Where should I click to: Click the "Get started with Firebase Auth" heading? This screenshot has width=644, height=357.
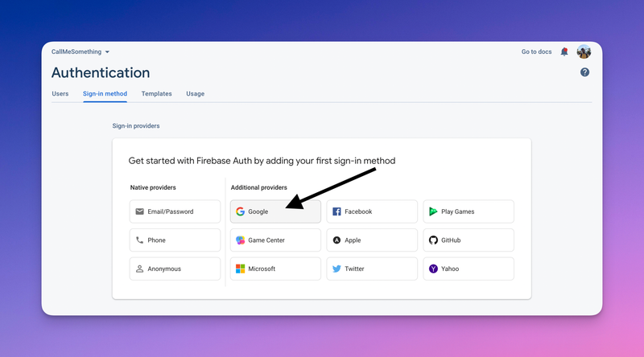tap(262, 161)
